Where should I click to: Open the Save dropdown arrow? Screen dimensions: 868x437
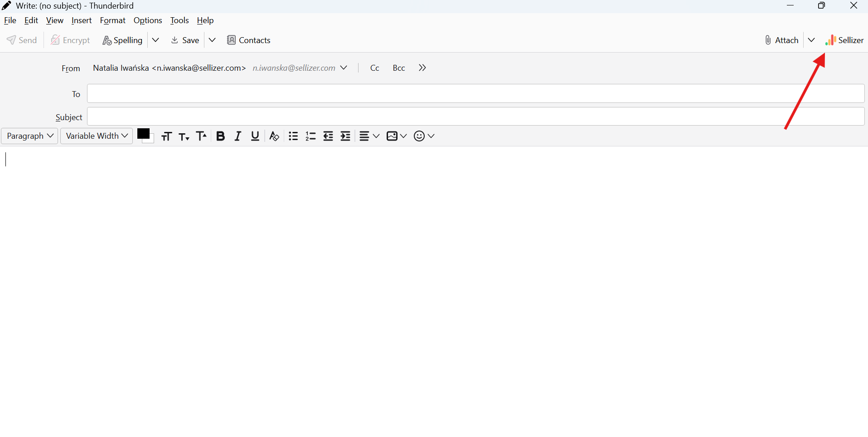tap(212, 40)
